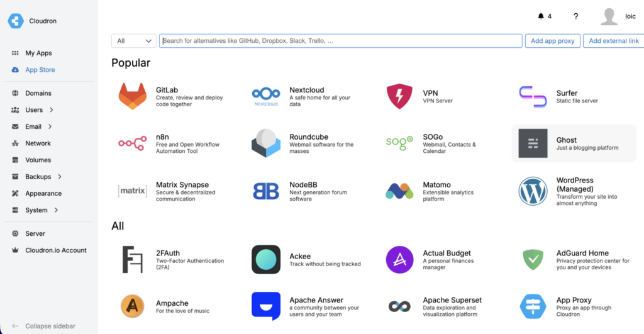Open the All category dropdown

pos(134,41)
